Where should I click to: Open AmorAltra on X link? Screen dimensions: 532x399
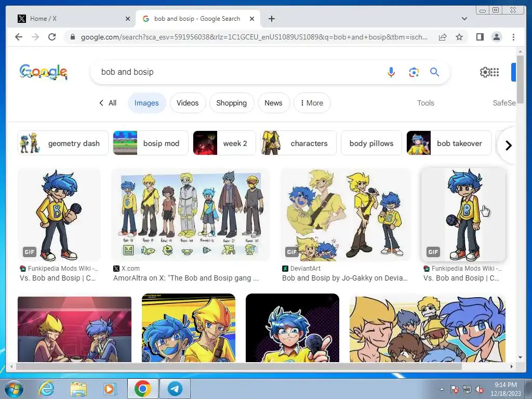pyautogui.click(x=186, y=278)
